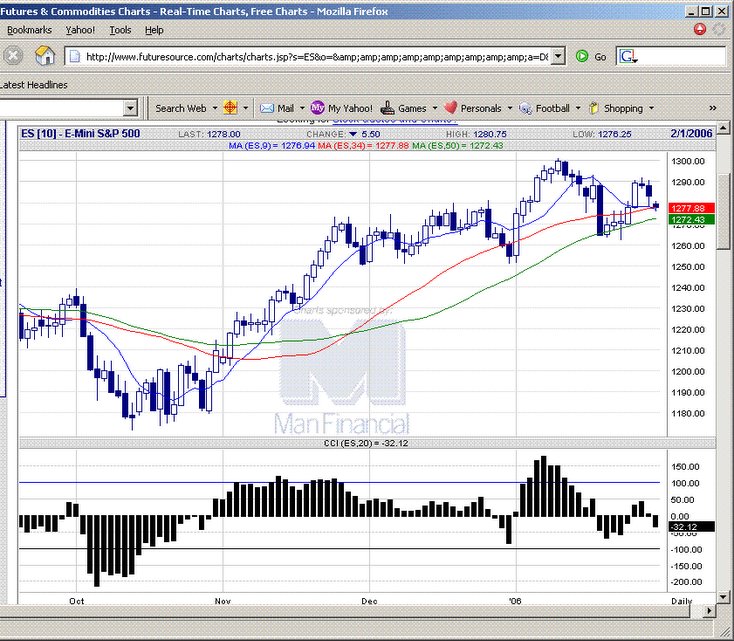Open the address bar history dropdown
The width and height of the screenshot is (734, 641).
(x=558, y=56)
